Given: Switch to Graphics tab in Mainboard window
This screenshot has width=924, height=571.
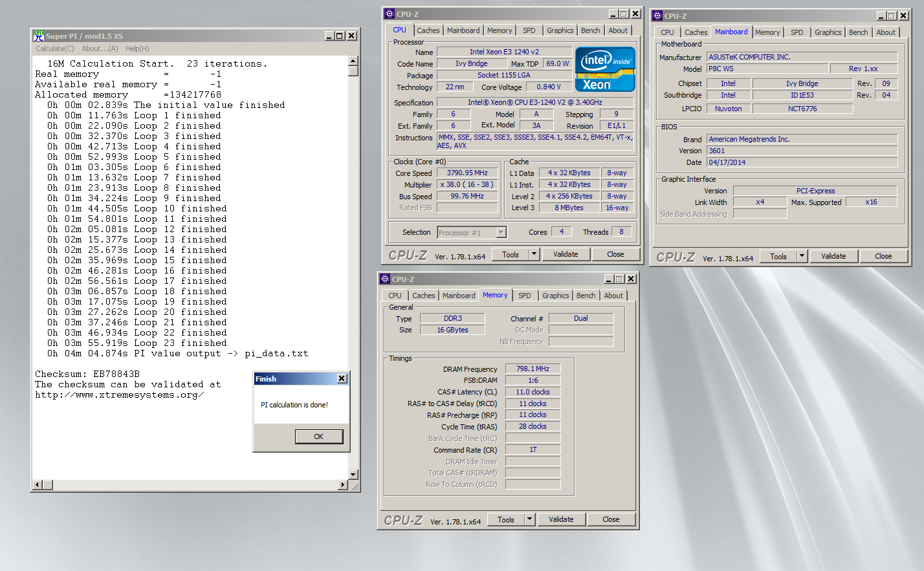Looking at the screenshot, I should 828,32.
